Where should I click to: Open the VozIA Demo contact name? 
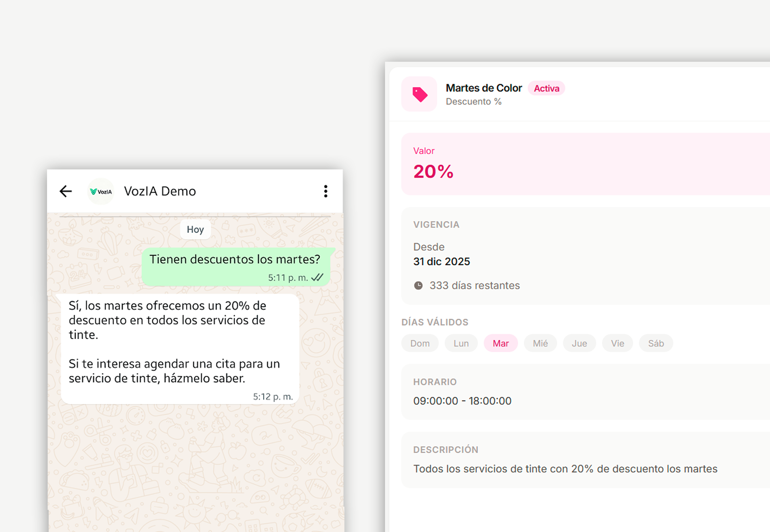click(160, 191)
